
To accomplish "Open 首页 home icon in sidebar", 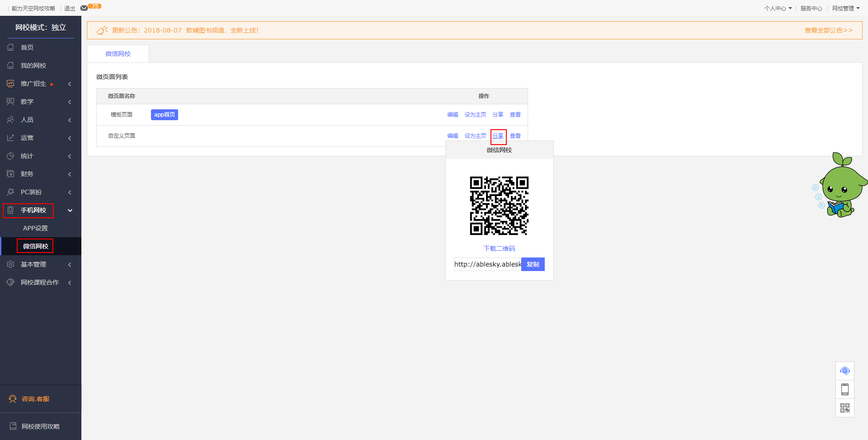I will (x=11, y=47).
